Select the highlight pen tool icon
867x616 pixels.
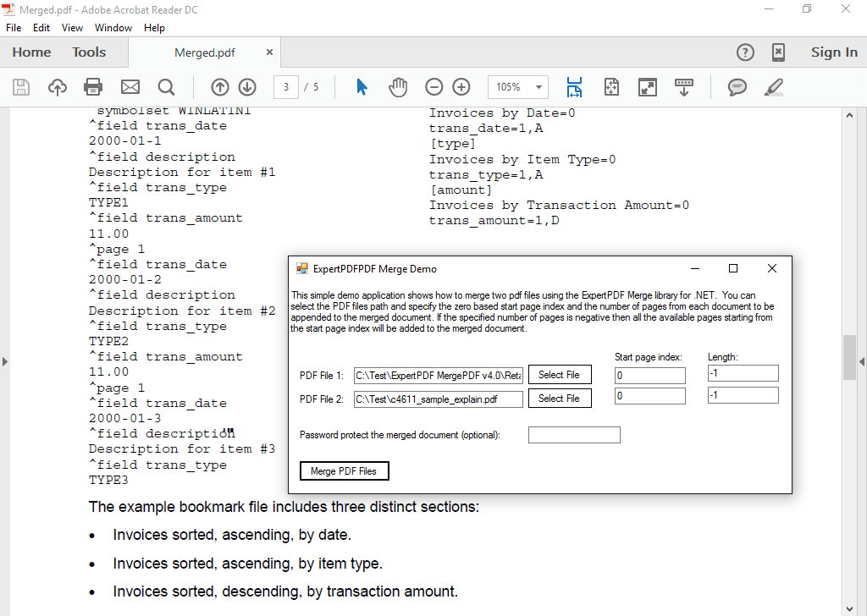pyautogui.click(x=774, y=87)
